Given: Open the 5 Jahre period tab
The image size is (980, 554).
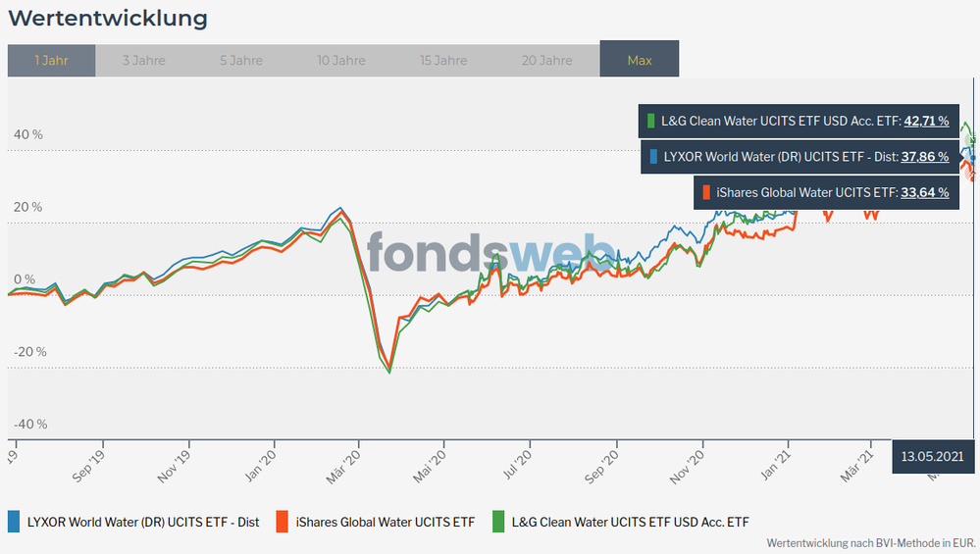Looking at the screenshot, I should 240,60.
